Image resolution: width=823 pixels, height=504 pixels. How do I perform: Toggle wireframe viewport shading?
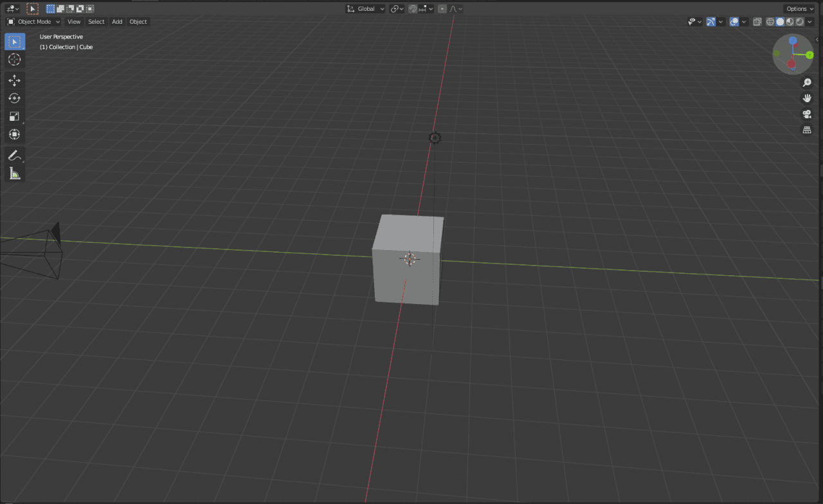point(769,21)
